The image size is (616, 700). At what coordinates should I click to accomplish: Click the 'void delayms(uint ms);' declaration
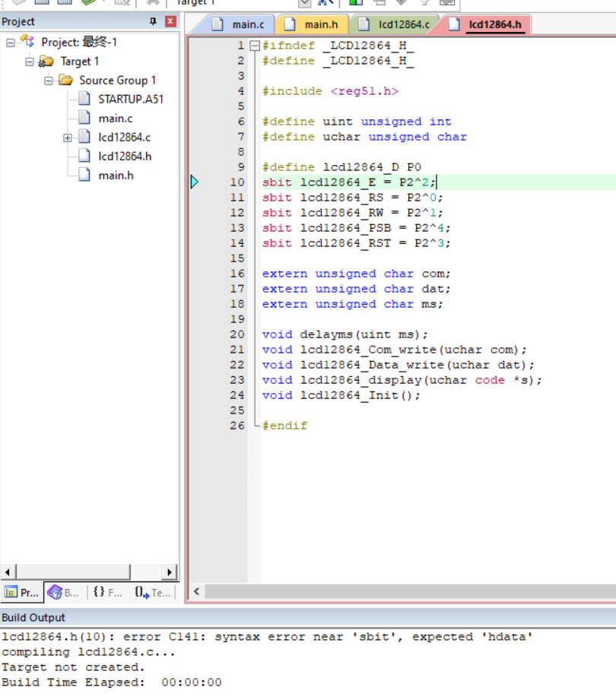click(345, 335)
